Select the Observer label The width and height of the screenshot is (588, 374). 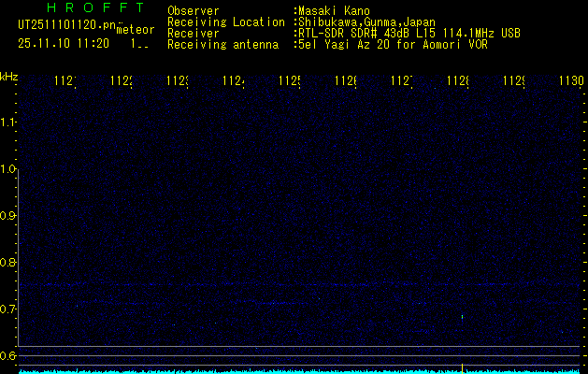[194, 11]
